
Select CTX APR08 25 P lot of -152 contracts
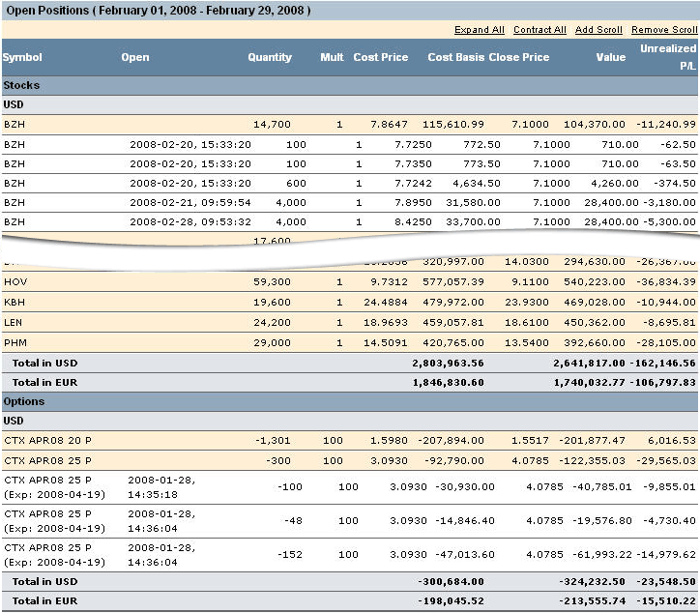[350, 555]
